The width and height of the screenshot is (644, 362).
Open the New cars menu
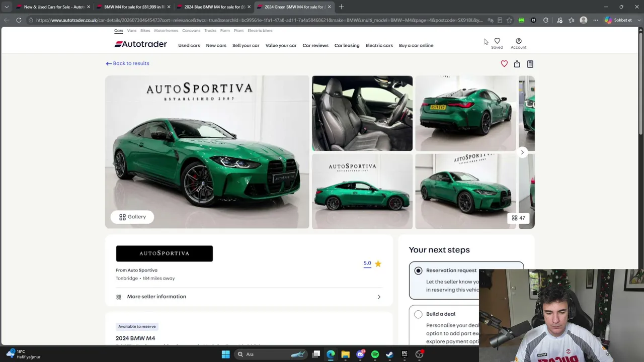point(216,45)
